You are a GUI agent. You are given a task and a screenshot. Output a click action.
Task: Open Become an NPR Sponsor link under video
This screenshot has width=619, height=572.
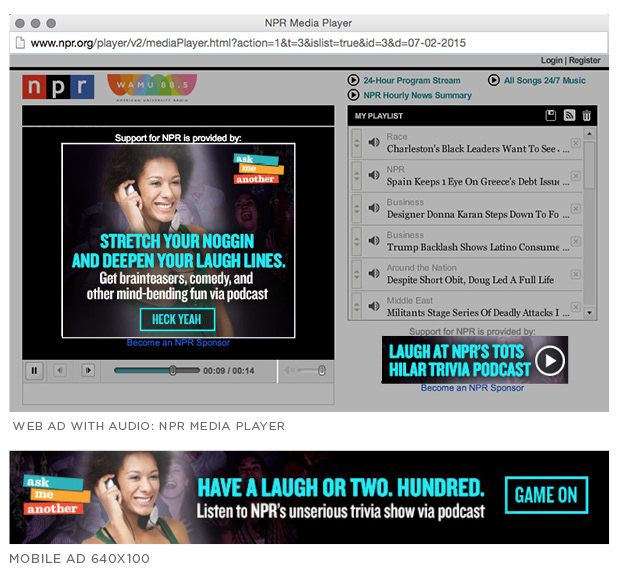pyautogui.click(x=178, y=343)
